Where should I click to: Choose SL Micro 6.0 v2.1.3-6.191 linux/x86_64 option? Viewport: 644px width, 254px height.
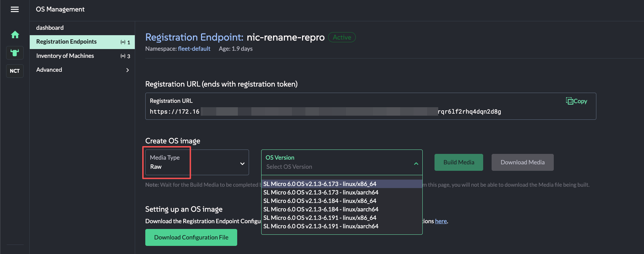342,218
